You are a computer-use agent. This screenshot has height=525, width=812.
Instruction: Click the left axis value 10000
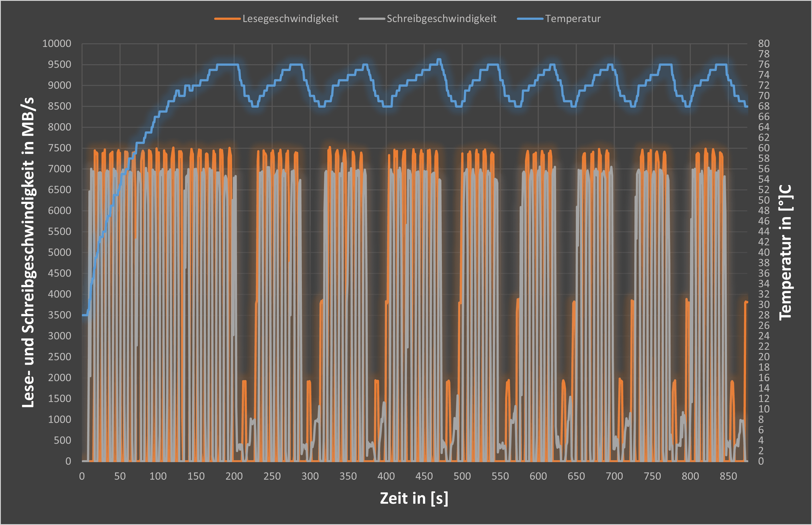[57, 44]
